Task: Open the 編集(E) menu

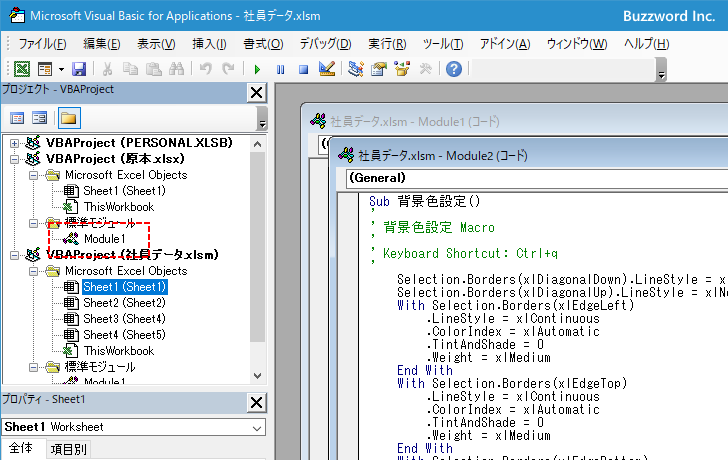Action: coord(102,44)
